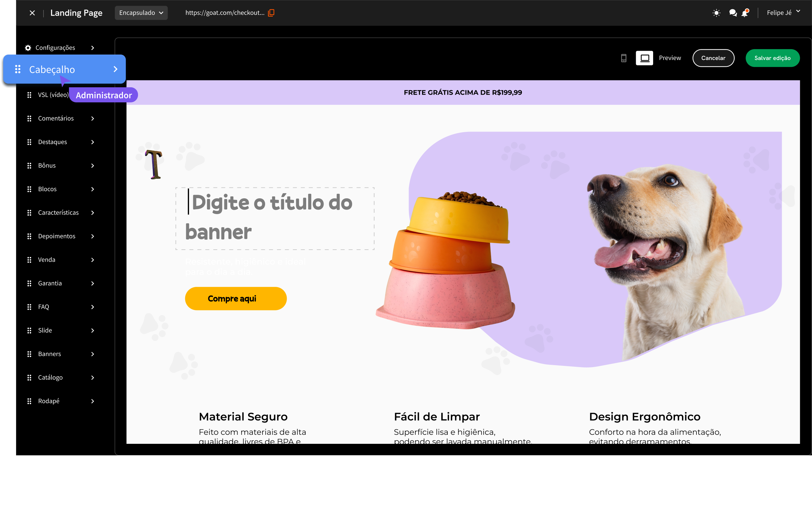Toggle light mode with the sun icon
The height and width of the screenshot is (507, 812).
(716, 13)
